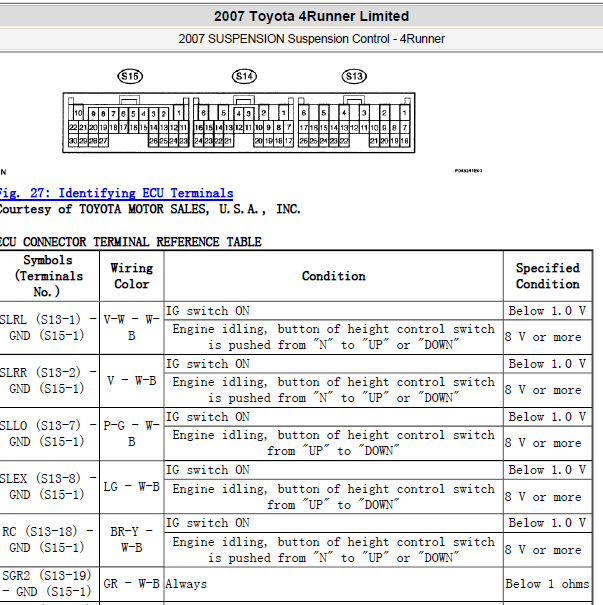
Task: Click the LG - W-B wiring color cell
Action: coord(132,487)
